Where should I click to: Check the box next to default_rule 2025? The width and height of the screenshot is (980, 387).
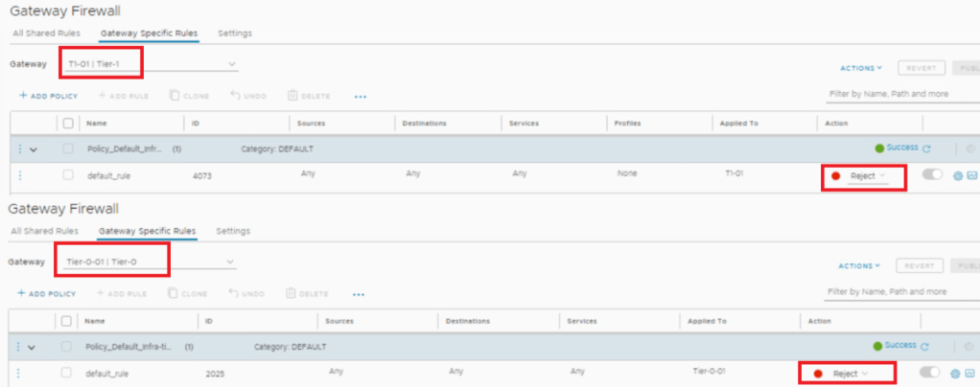[67, 373]
